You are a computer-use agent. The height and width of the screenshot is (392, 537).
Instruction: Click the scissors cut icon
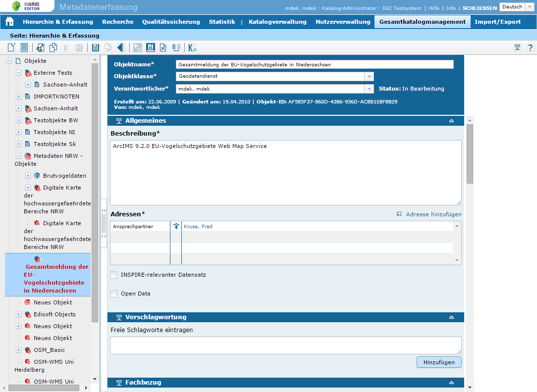pyautogui.click(x=41, y=48)
